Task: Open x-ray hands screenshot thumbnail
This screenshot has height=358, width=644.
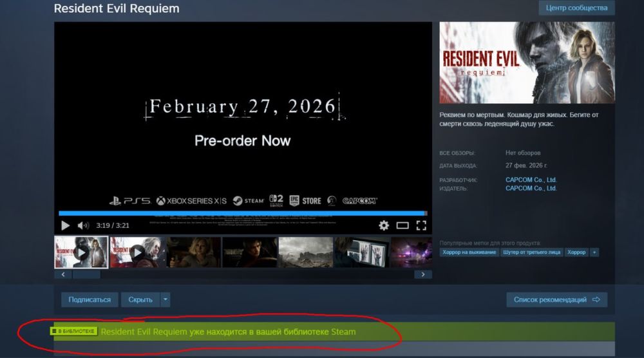Action: pos(361,252)
